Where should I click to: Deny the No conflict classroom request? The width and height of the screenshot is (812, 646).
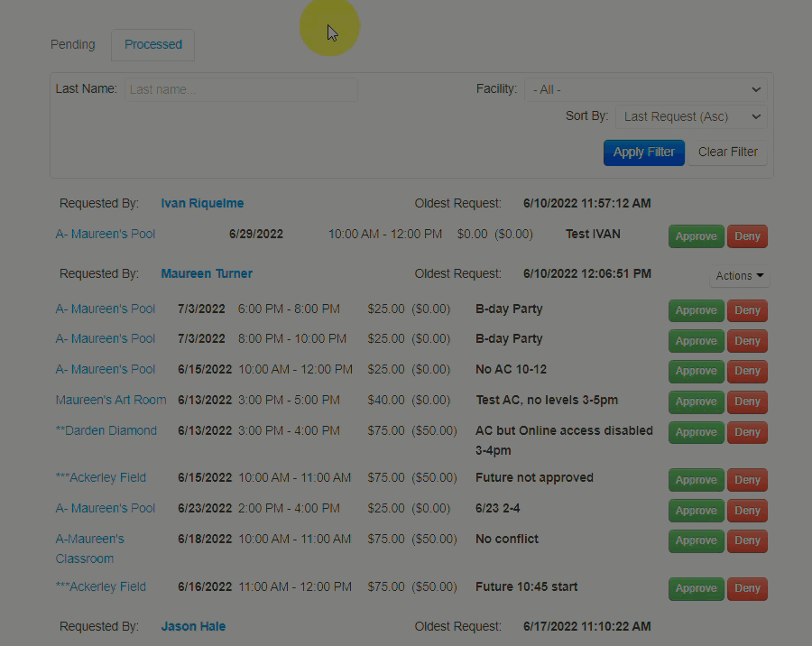[747, 540]
